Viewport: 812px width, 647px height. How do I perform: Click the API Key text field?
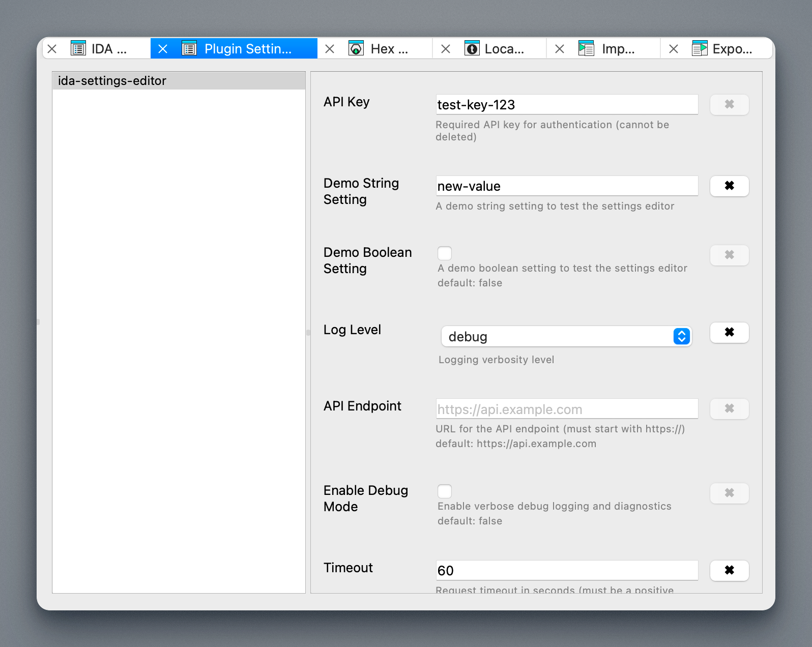pyautogui.click(x=566, y=105)
